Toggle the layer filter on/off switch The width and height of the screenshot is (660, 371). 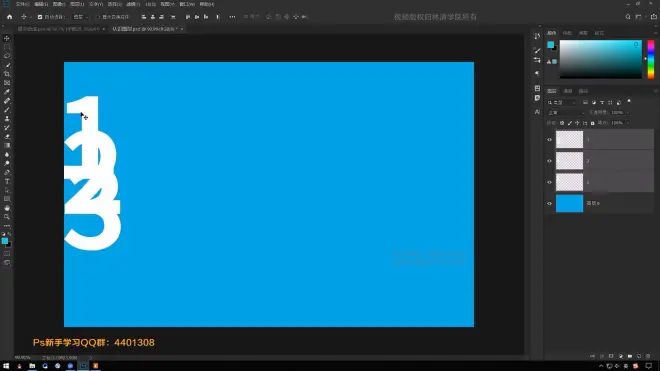pos(629,102)
